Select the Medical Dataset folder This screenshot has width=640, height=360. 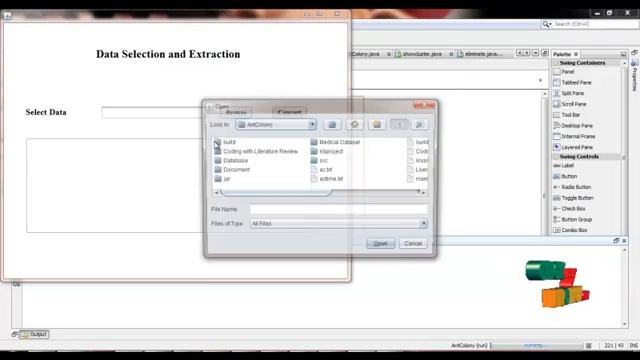pos(336,142)
